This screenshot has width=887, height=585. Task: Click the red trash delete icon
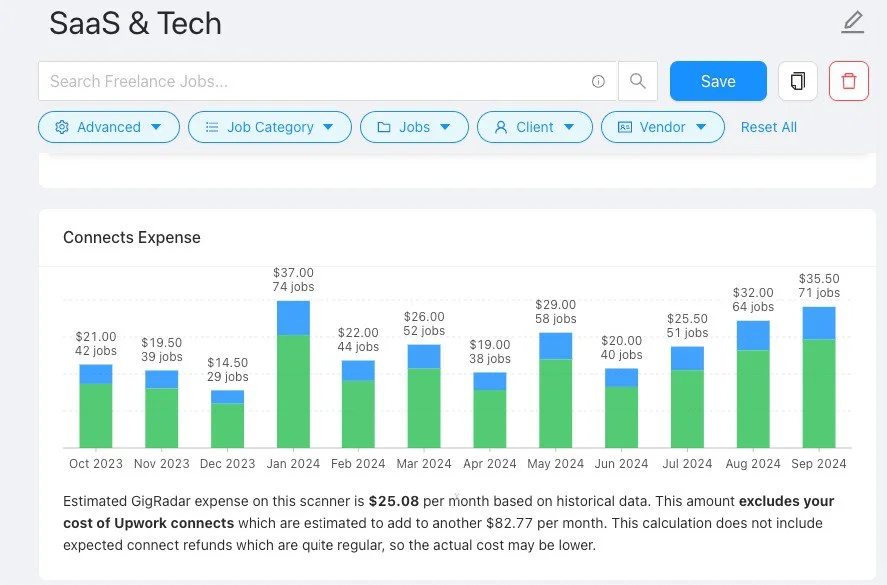(849, 81)
